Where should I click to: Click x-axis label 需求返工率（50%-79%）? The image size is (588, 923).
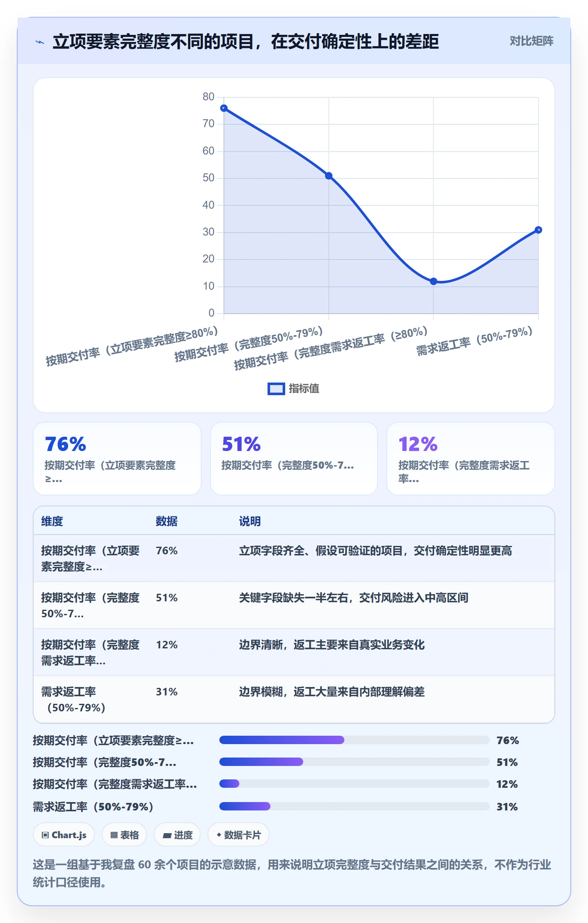(x=475, y=341)
